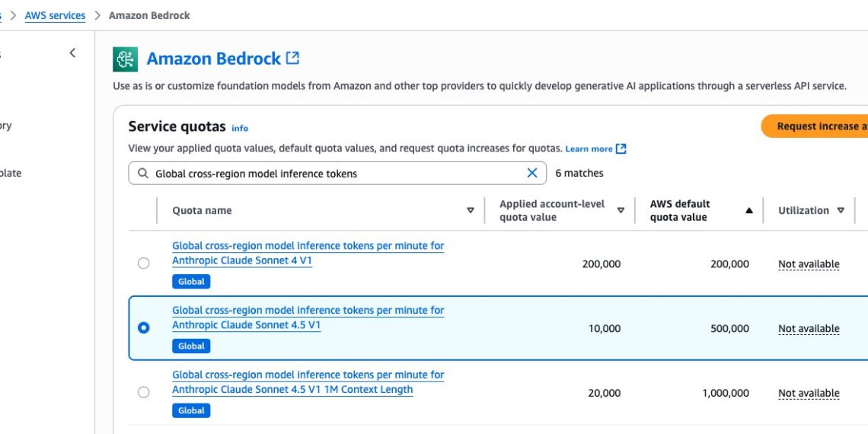The height and width of the screenshot is (434, 868).
Task: Click the default value 1,000,000
Action: (726, 393)
